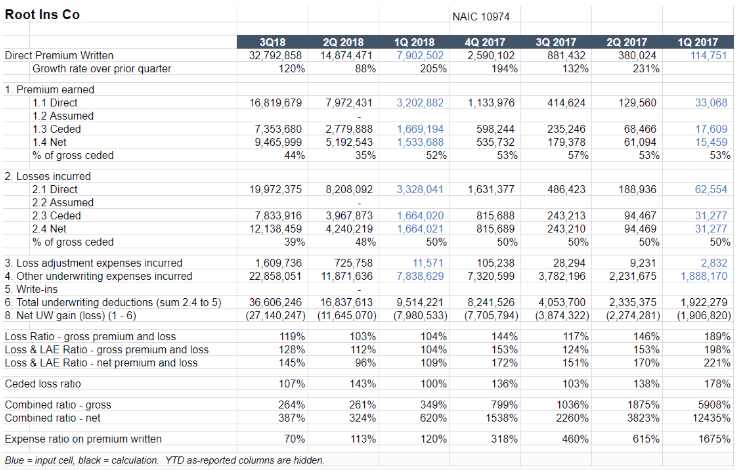Click the blue input cell footnote text
The width and height of the screenshot is (736, 470).
pyautogui.click(x=164, y=460)
